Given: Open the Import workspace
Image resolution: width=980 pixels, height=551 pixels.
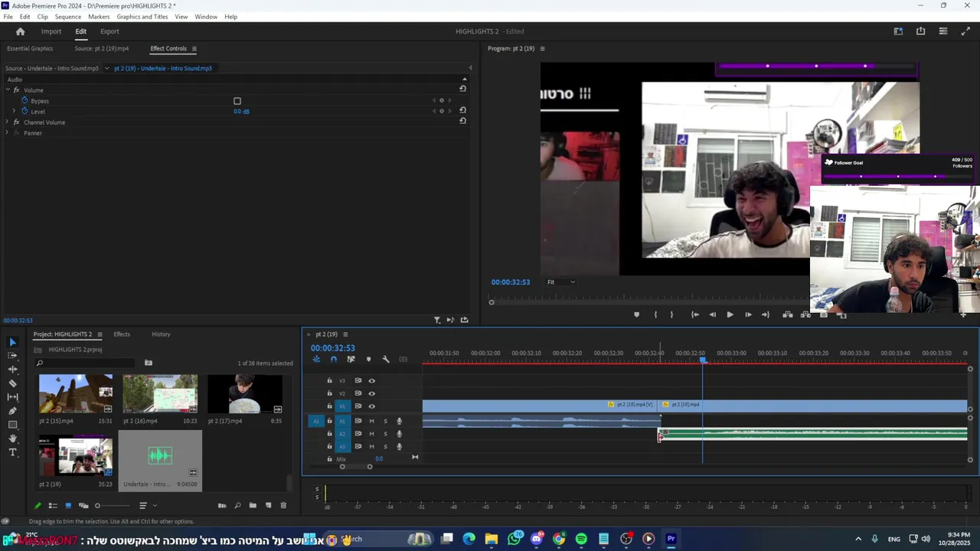Looking at the screenshot, I should [x=51, y=31].
